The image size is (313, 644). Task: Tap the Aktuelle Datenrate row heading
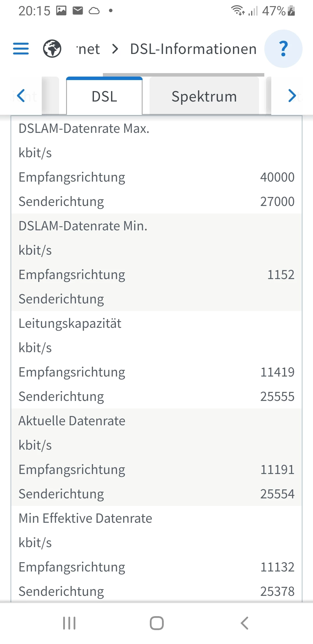72,421
